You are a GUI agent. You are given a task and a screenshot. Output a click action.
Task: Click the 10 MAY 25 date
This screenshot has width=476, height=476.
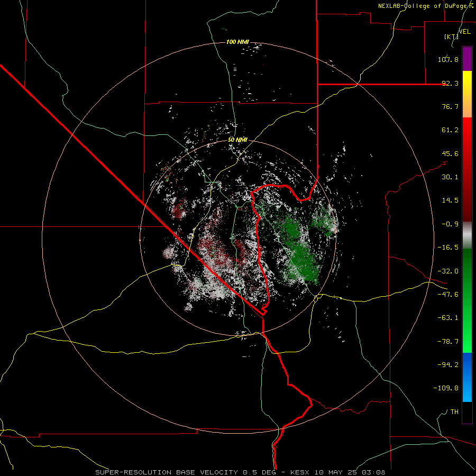335,472
